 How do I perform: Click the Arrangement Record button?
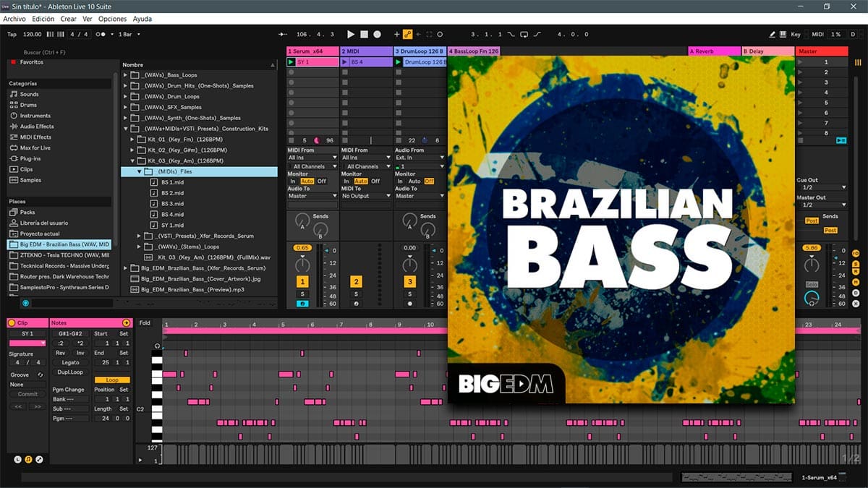pos(377,34)
